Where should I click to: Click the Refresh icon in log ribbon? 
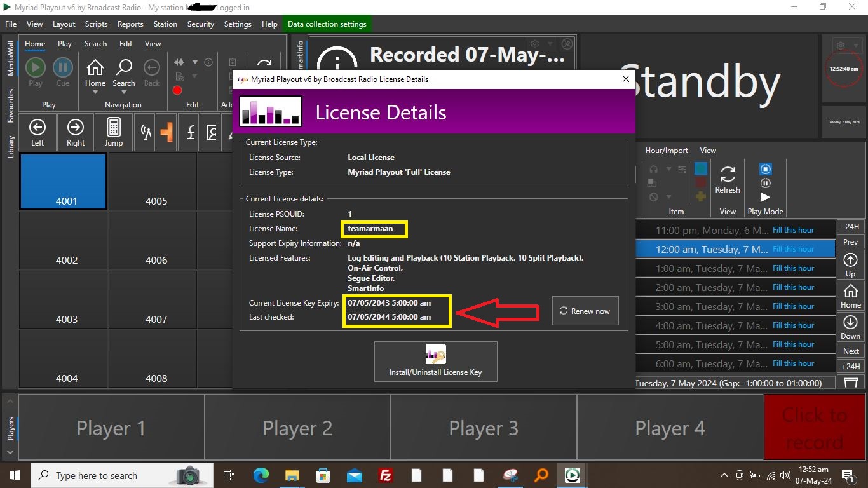click(728, 174)
